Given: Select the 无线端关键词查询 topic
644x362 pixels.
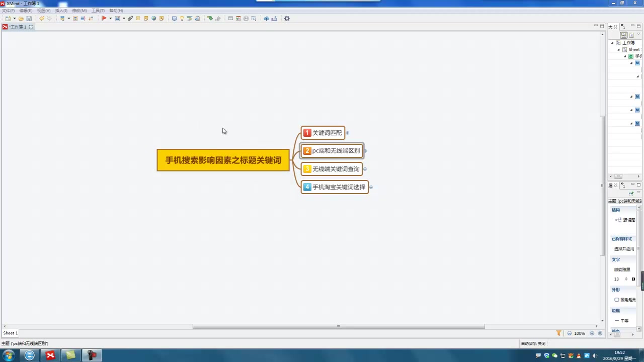Looking at the screenshot, I should click(332, 169).
